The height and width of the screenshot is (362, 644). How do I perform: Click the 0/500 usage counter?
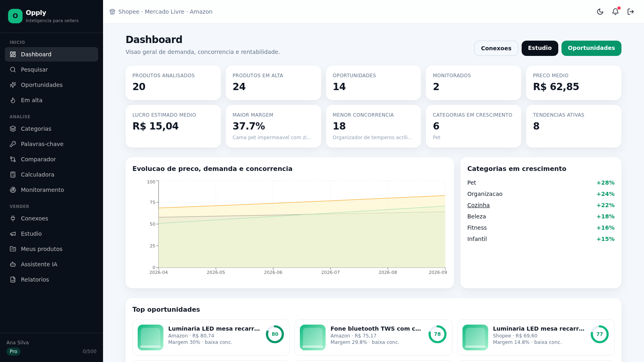(89, 352)
